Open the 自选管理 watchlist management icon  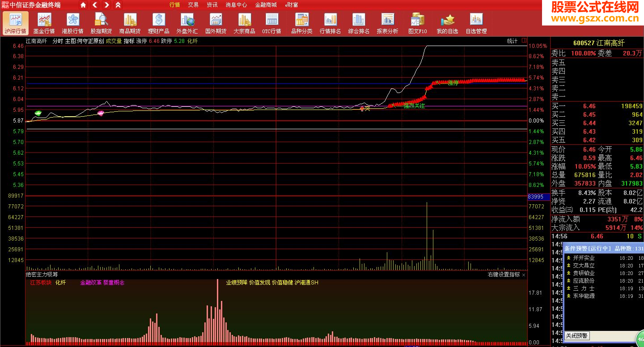coord(476,23)
